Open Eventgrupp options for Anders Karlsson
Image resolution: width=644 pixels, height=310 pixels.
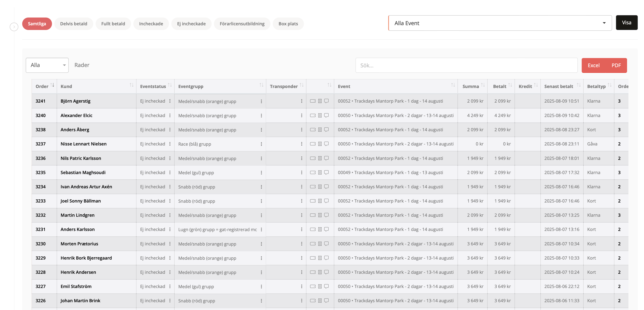[x=261, y=230]
